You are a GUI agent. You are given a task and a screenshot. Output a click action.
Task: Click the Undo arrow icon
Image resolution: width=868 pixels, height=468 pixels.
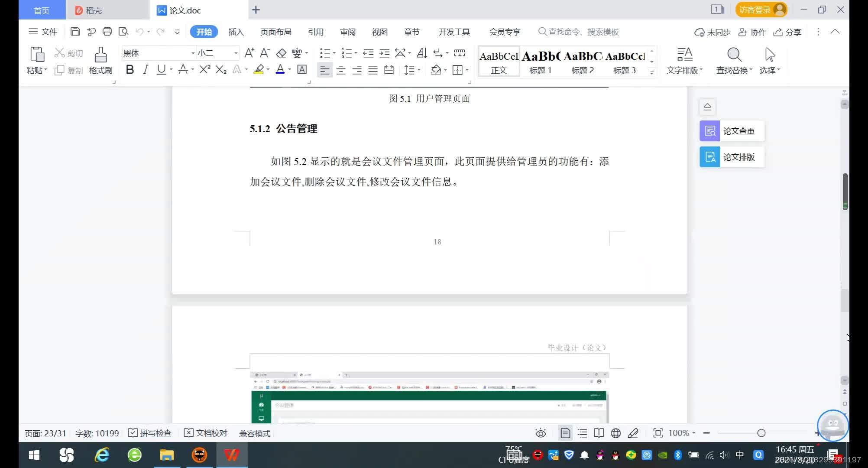(x=139, y=32)
